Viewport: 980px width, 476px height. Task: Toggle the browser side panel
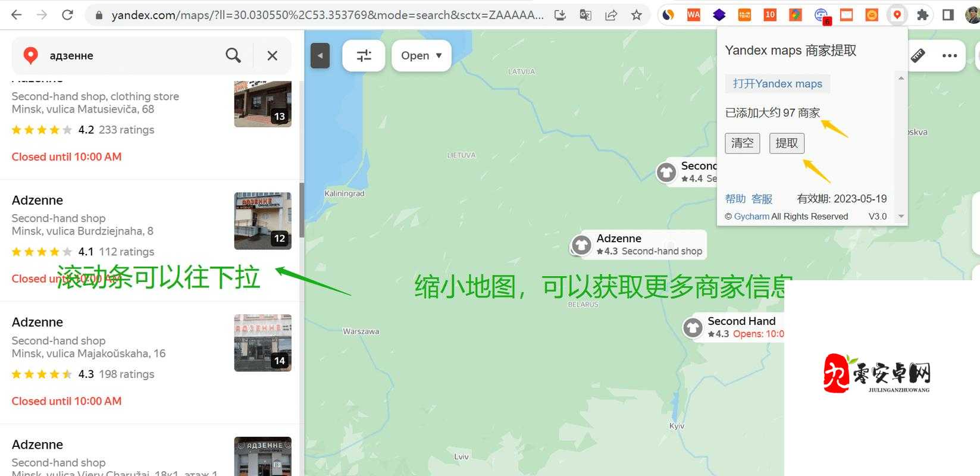pos(948,15)
